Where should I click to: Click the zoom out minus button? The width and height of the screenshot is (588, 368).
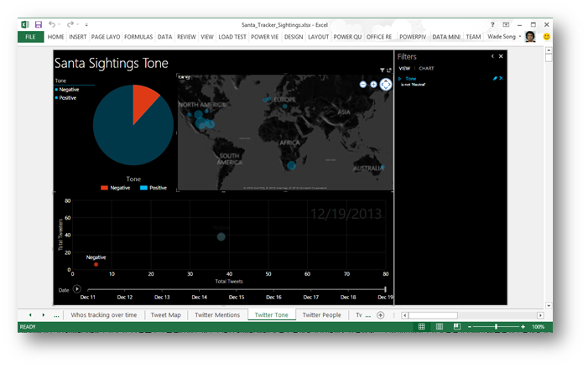[470, 327]
